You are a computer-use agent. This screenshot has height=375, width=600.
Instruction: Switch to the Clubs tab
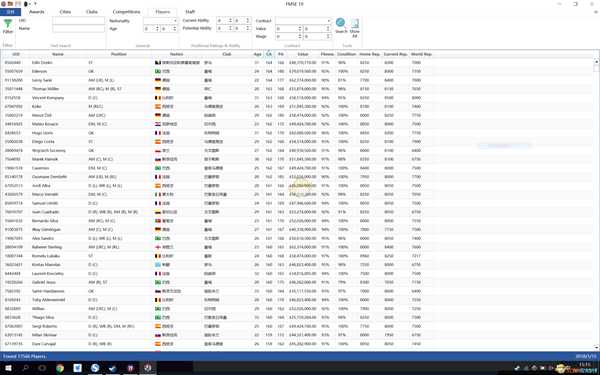[92, 12]
